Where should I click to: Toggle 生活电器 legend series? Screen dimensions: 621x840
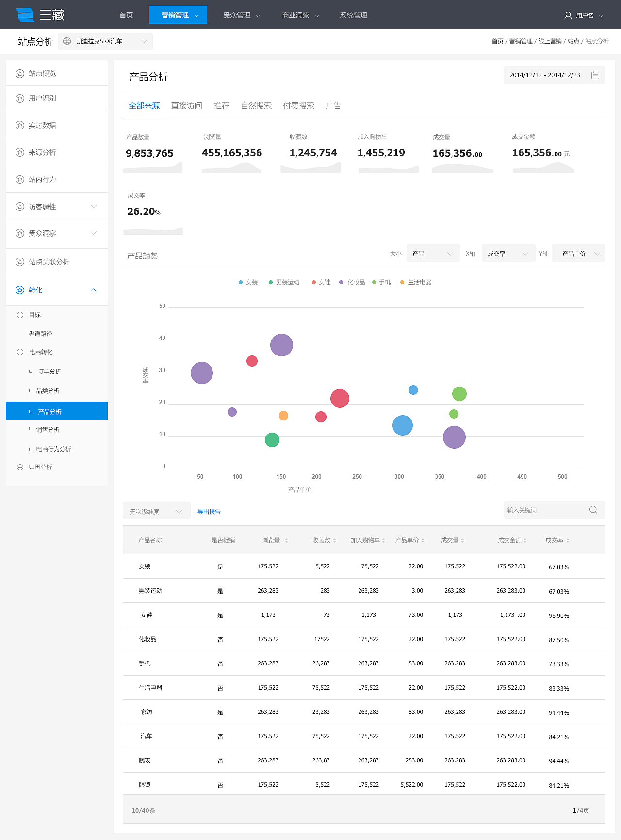coord(415,282)
